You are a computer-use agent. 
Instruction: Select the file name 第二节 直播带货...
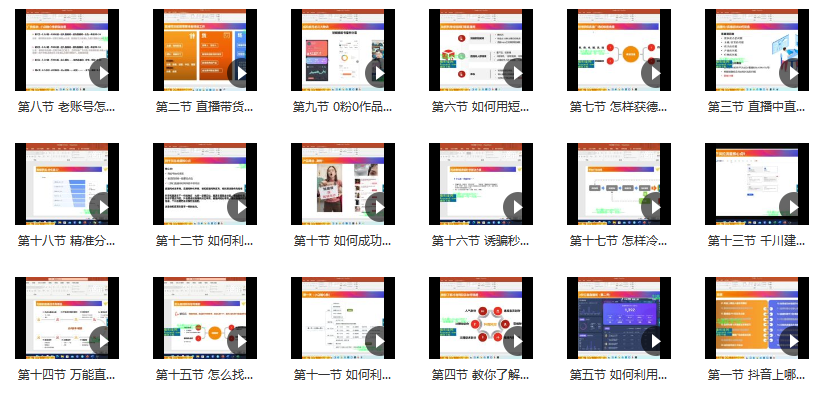pyautogui.click(x=204, y=107)
